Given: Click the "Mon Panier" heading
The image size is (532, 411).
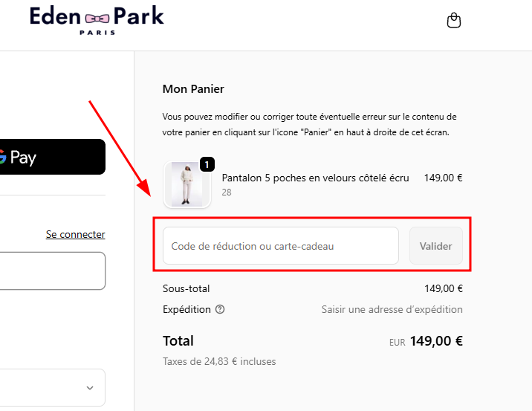Looking at the screenshot, I should point(193,89).
